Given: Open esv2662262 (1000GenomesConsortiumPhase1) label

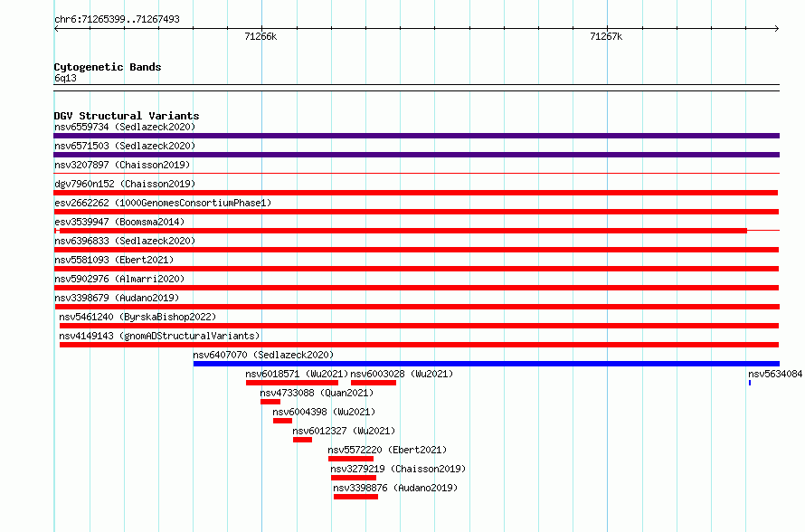Looking at the screenshot, I should (163, 203).
